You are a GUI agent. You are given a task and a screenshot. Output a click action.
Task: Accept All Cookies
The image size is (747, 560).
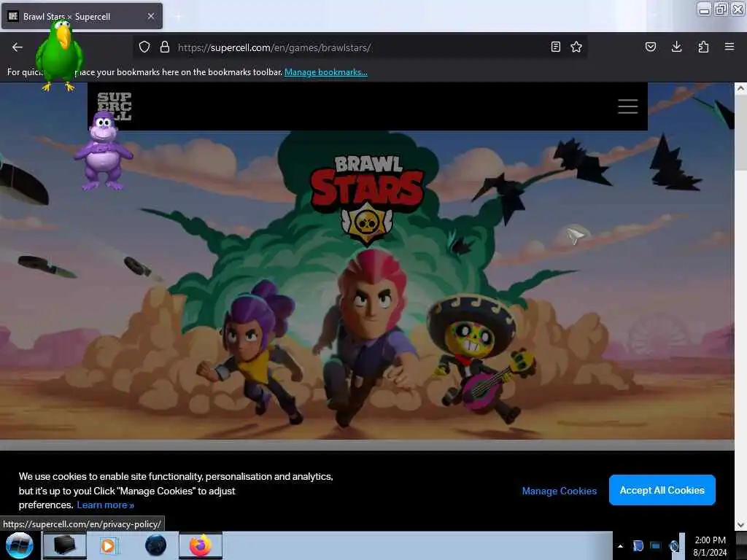coord(662,490)
